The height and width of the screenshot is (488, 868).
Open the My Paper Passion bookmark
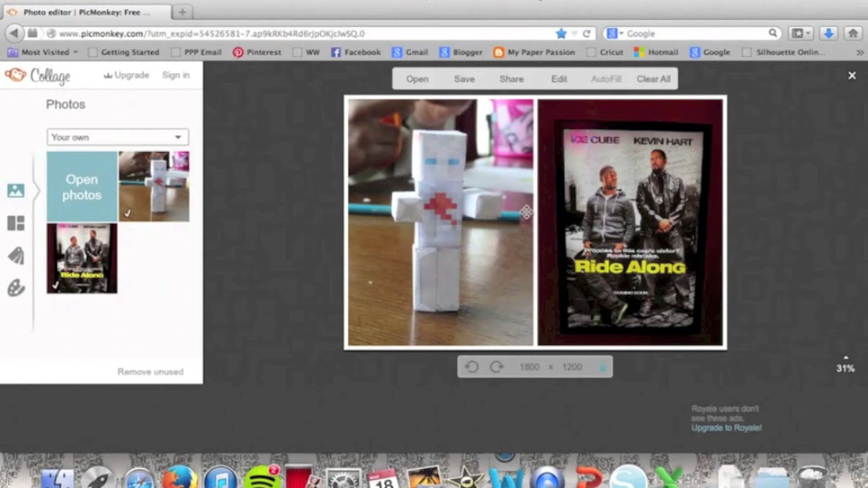point(534,52)
